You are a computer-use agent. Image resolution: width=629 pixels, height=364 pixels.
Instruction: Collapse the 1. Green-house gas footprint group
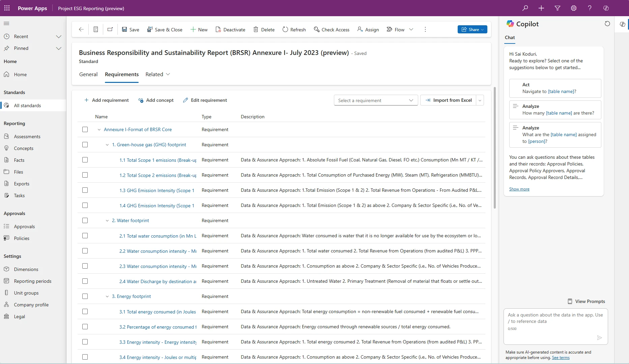pyautogui.click(x=107, y=145)
